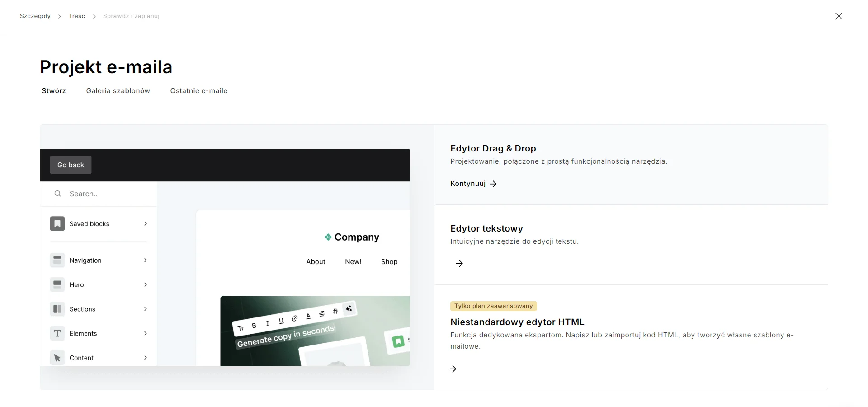Viewport: 868px width, 407px height.
Task: Click the arrow under Niestandardowy edytor HTML
Action: click(x=453, y=369)
